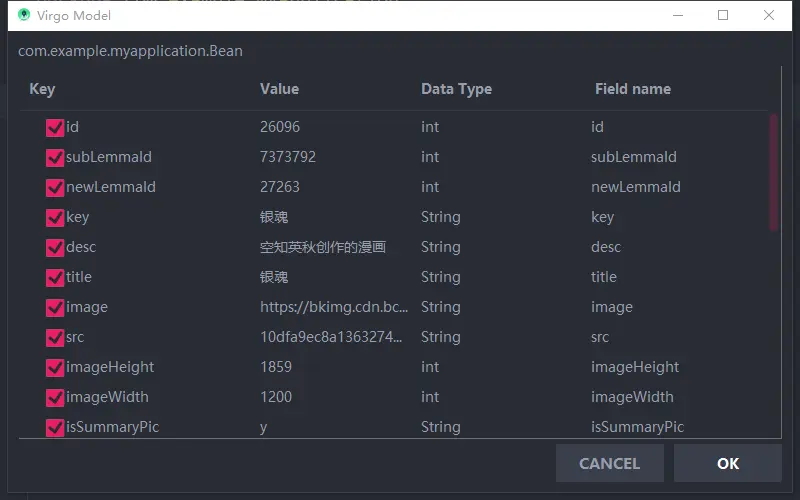The height and width of the screenshot is (500, 800).
Task: Click the CANCEL button
Action: 610,463
